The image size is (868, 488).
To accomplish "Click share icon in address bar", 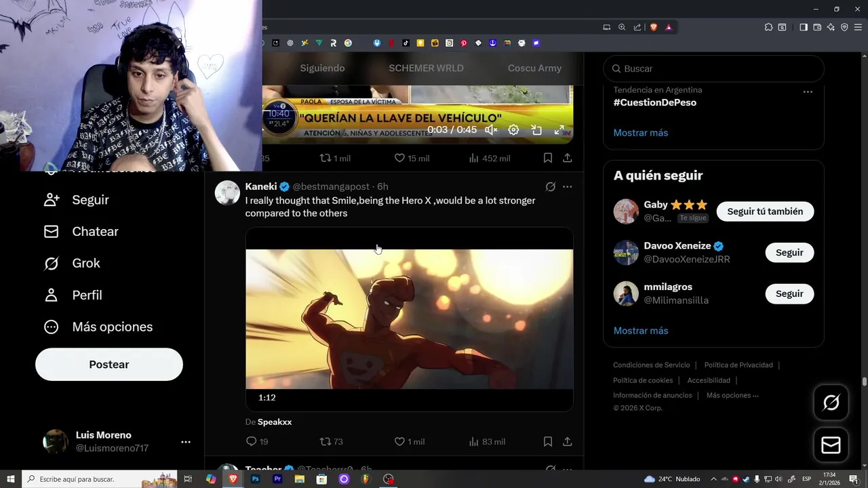I will pyautogui.click(x=637, y=27).
